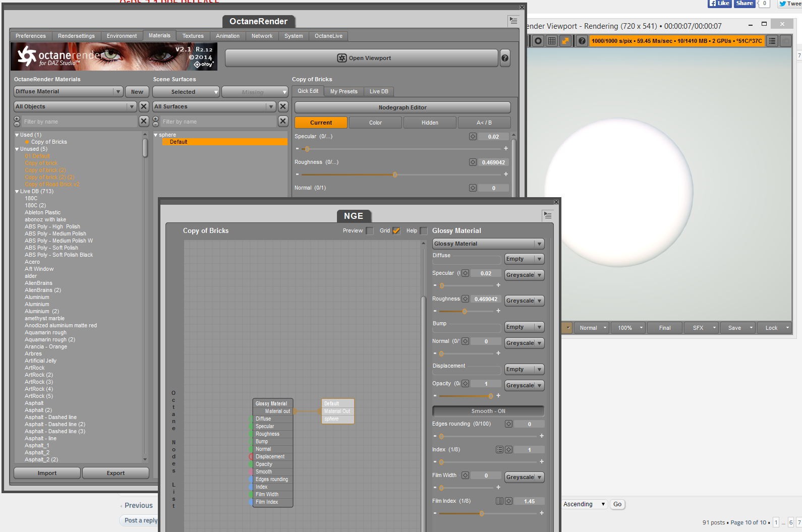This screenshot has width=802, height=532.
Task: Click the New material button
Action: point(137,92)
